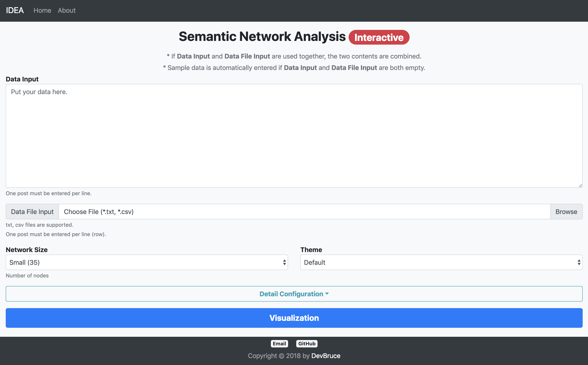Image resolution: width=588 pixels, height=365 pixels.
Task: Click the Choose File text field
Action: 304,212
